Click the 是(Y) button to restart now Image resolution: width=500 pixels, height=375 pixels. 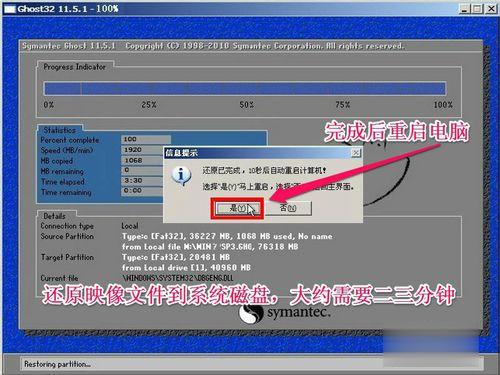coord(237,209)
